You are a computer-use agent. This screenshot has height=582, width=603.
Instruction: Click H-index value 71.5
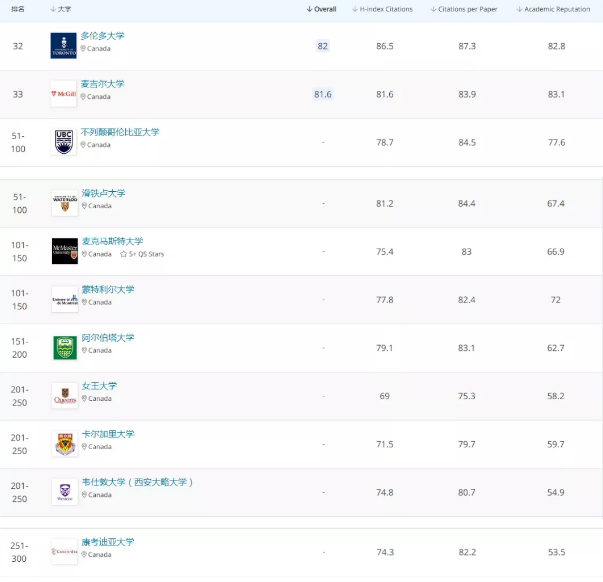[x=385, y=444]
